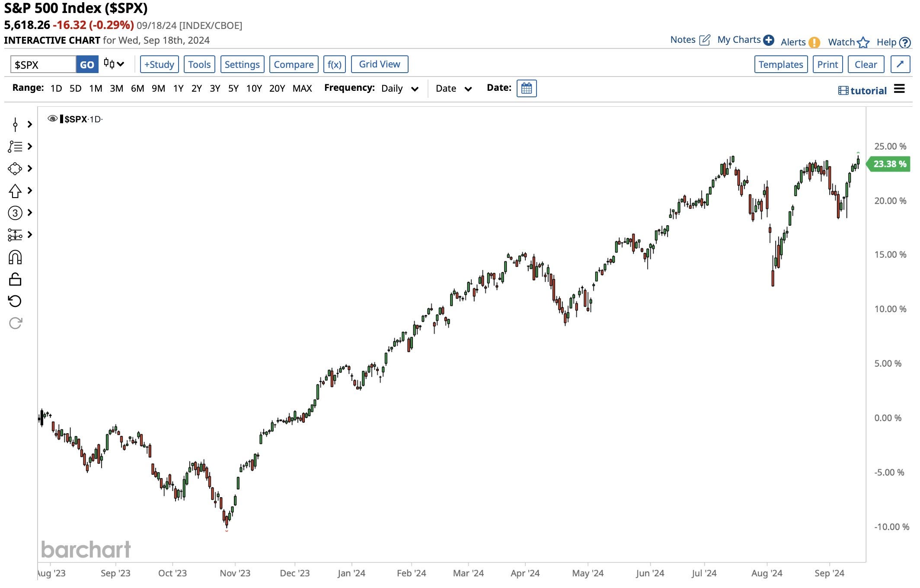Select the up arrow marker tool
Image resolution: width=920 pixels, height=588 pixels.
pos(15,191)
